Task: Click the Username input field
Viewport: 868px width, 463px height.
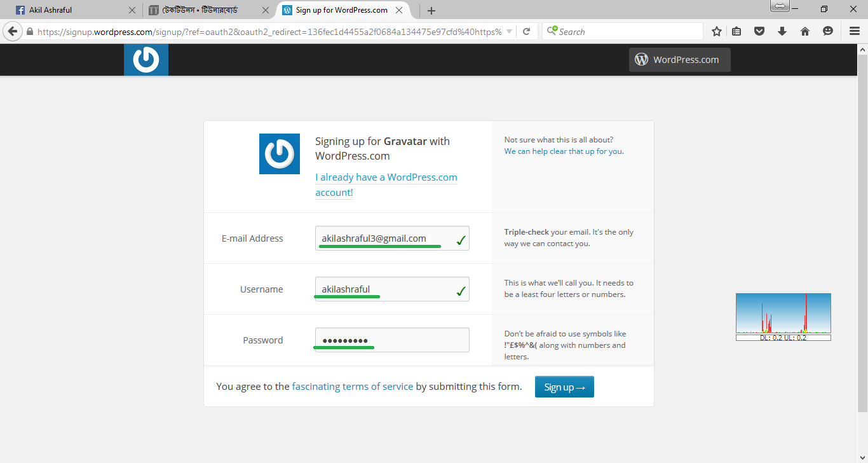Action: [x=392, y=289]
